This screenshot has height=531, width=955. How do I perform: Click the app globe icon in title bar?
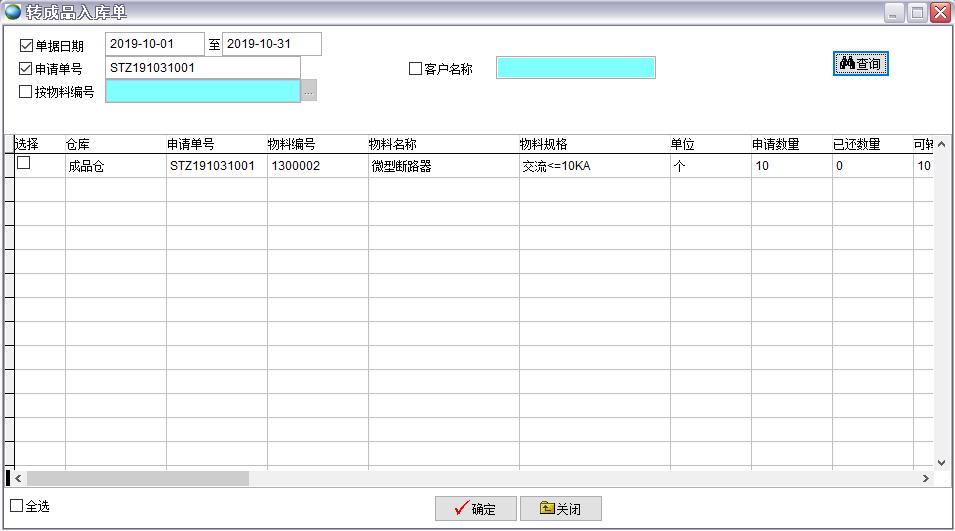pos(13,12)
